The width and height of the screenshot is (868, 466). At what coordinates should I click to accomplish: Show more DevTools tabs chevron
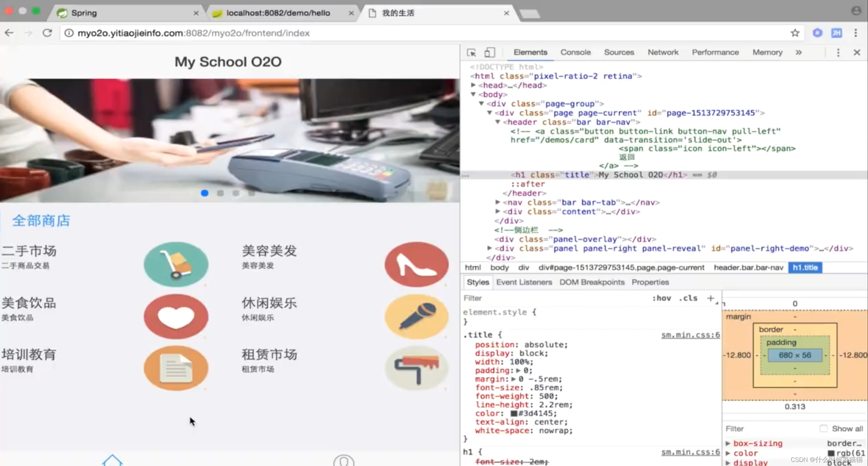tap(799, 52)
